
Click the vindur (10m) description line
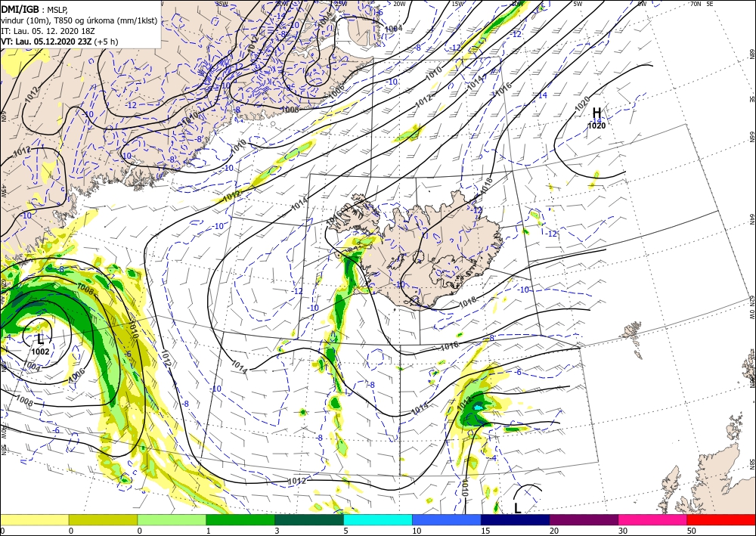[x=79, y=20]
